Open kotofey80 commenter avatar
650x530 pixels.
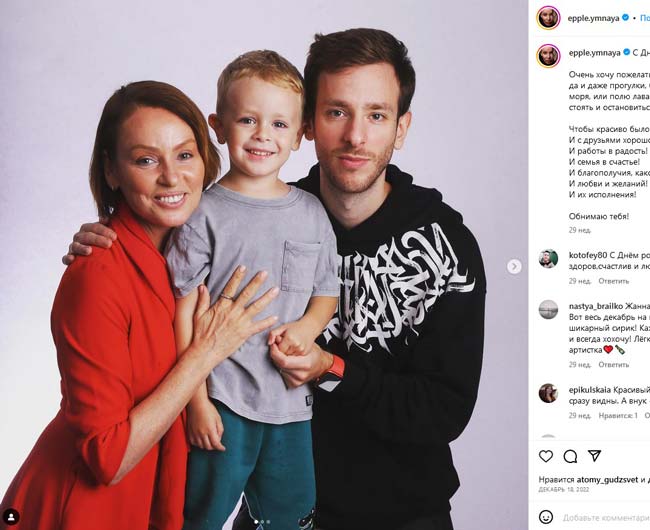pyautogui.click(x=548, y=259)
